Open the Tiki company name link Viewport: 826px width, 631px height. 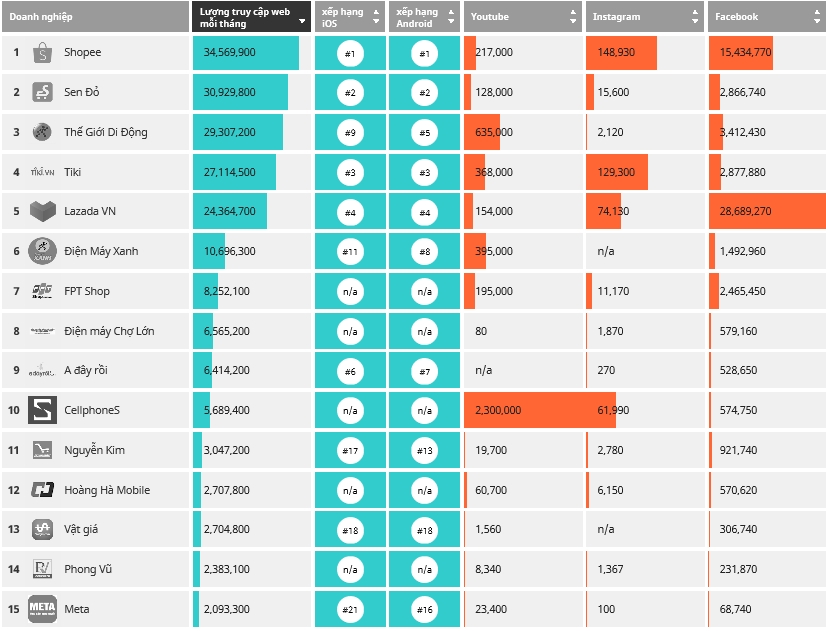pos(73,172)
